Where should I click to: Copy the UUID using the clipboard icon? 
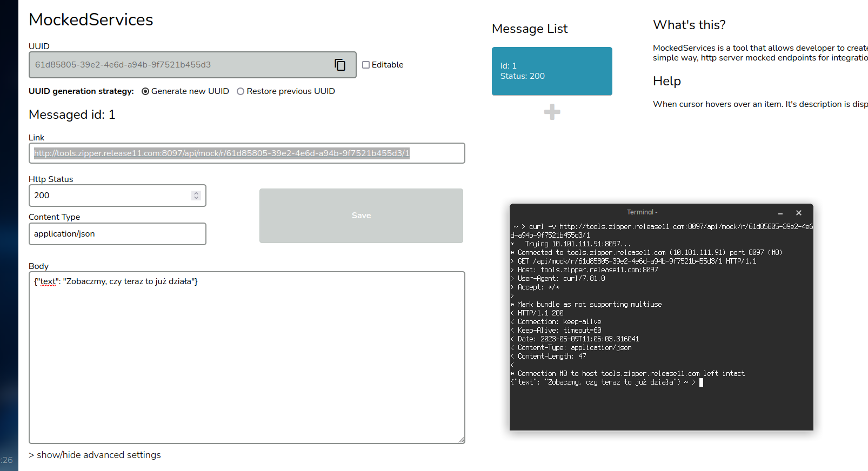point(339,65)
